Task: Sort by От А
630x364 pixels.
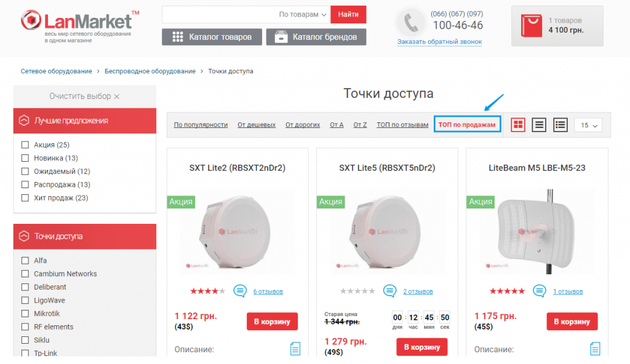Action: click(337, 125)
